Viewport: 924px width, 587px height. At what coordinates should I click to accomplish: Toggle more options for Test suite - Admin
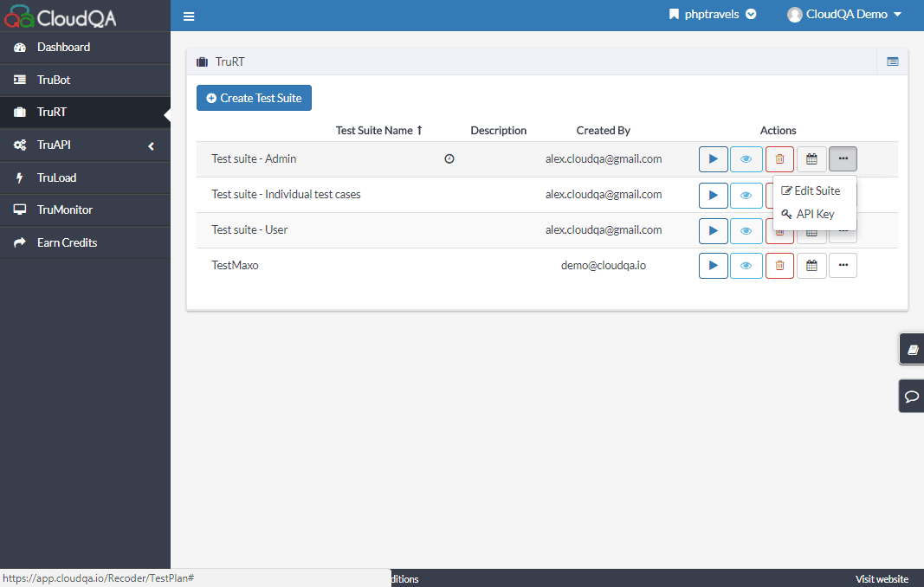click(x=843, y=159)
